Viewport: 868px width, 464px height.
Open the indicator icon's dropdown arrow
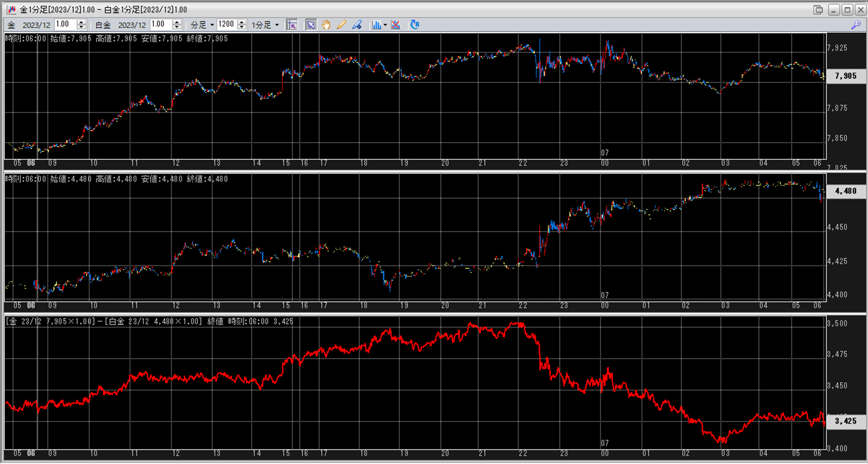[x=385, y=25]
